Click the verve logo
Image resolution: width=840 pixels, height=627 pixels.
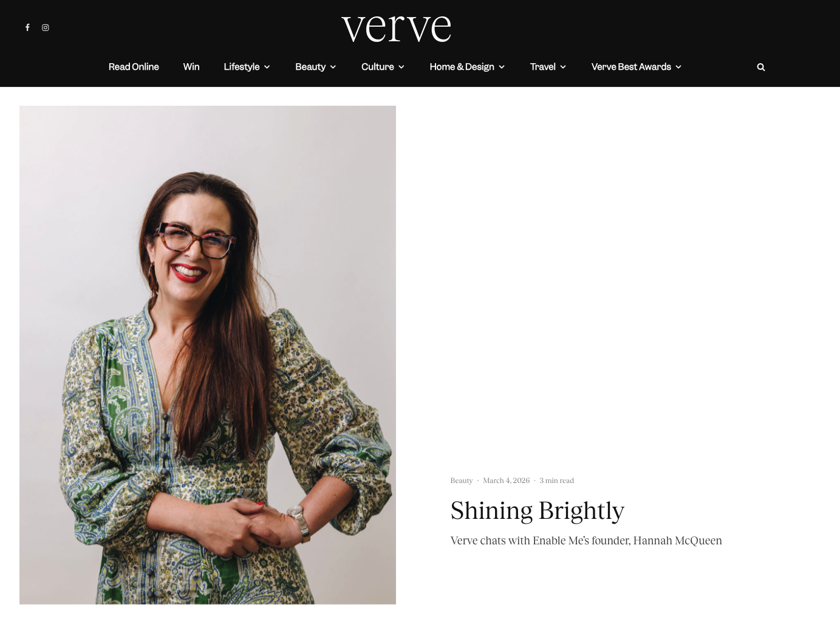point(396,28)
